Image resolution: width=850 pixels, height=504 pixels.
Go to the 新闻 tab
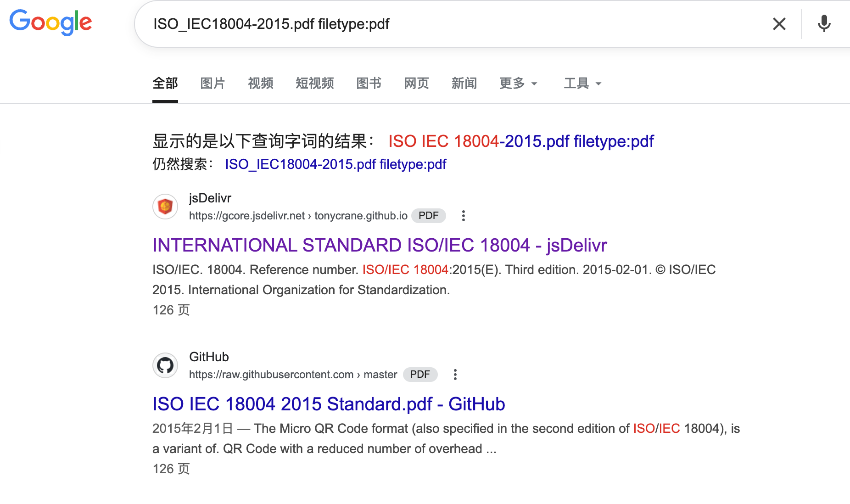pyautogui.click(x=464, y=83)
